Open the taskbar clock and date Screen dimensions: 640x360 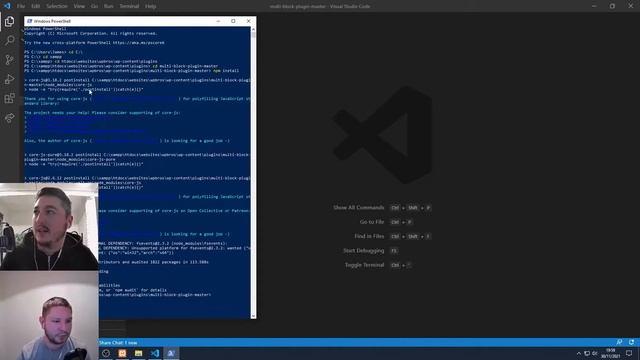pos(611,353)
